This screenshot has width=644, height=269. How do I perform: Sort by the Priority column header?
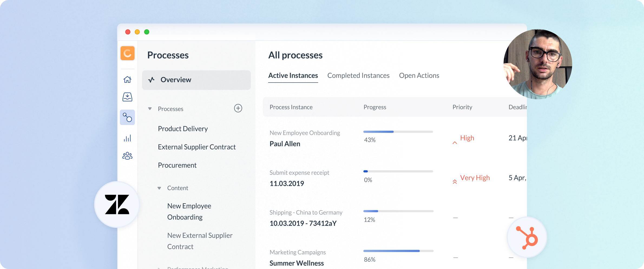(x=462, y=107)
